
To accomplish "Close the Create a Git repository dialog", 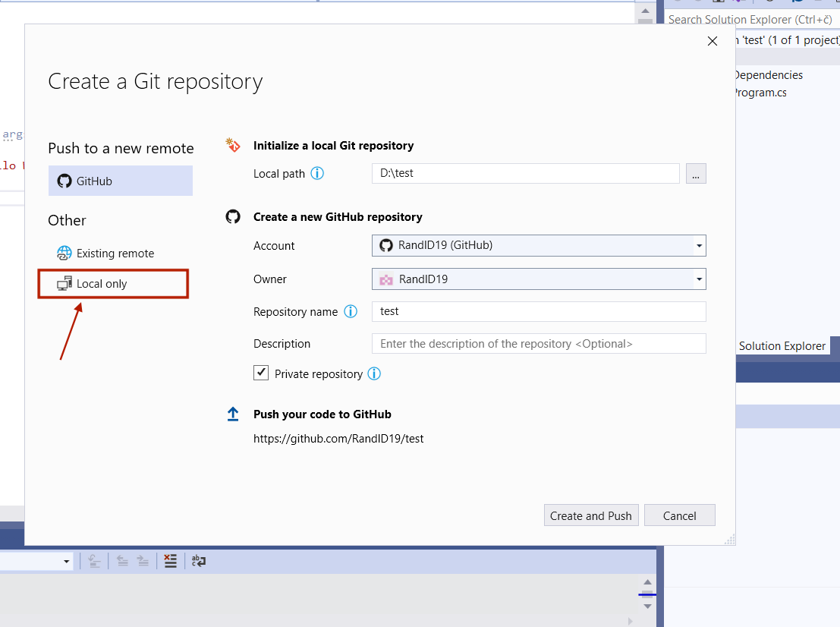I will (x=712, y=42).
